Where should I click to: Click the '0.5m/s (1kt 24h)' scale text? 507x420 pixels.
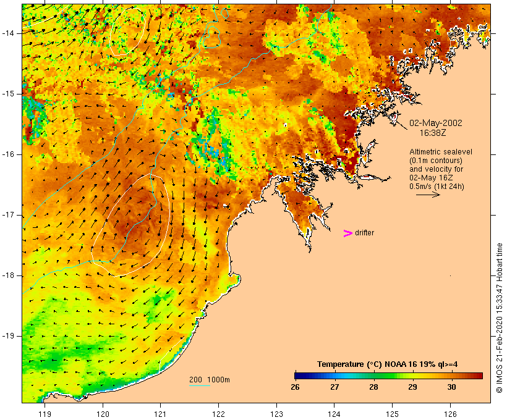coord(437,187)
